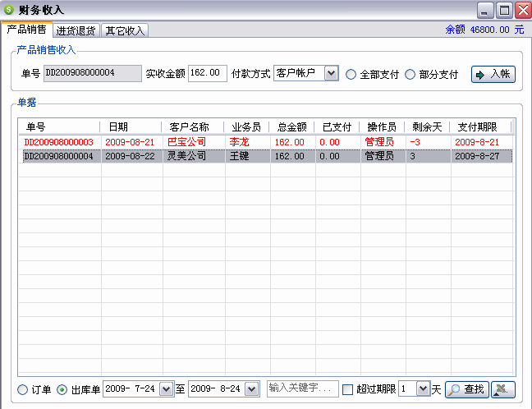
Task: Sort by the 日期 column header
Action: coord(131,127)
